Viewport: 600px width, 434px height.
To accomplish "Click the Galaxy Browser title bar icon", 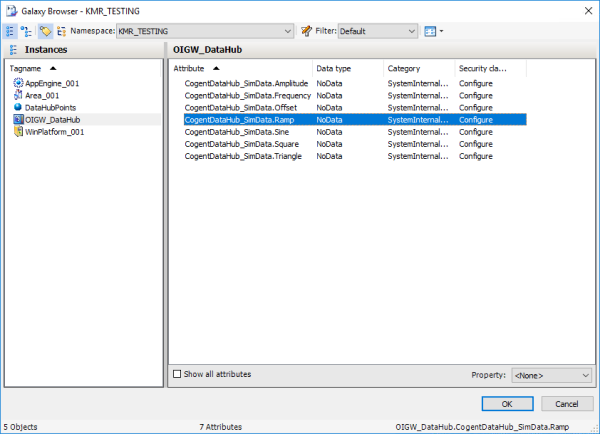I will (11, 11).
